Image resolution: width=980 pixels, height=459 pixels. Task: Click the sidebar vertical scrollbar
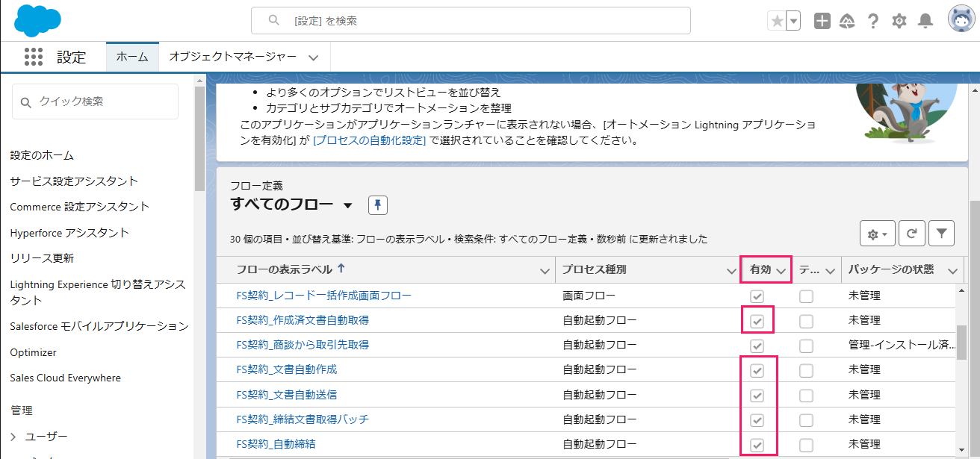click(x=199, y=138)
